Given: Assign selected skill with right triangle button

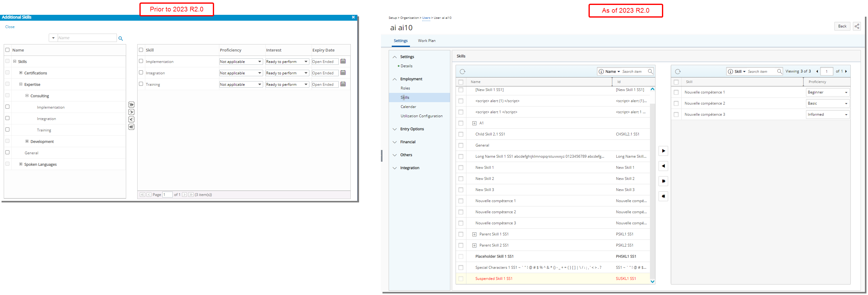Looking at the screenshot, I should (x=663, y=151).
